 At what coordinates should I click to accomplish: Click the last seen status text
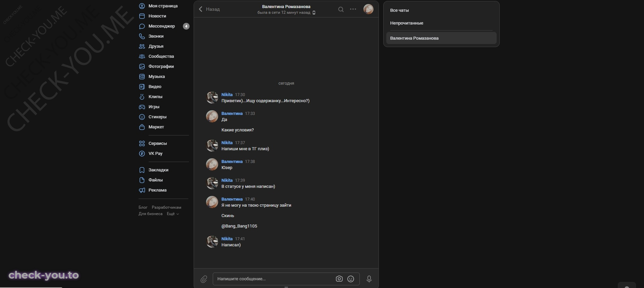284,13
